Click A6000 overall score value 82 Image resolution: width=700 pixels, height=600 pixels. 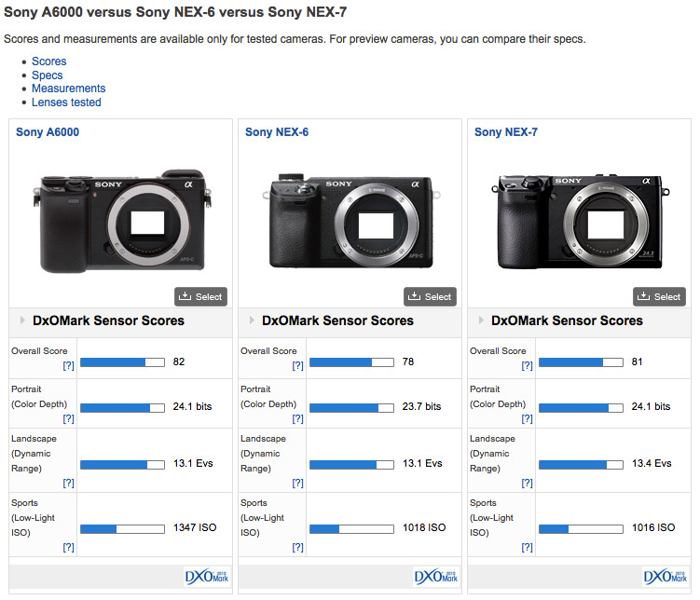point(179,361)
